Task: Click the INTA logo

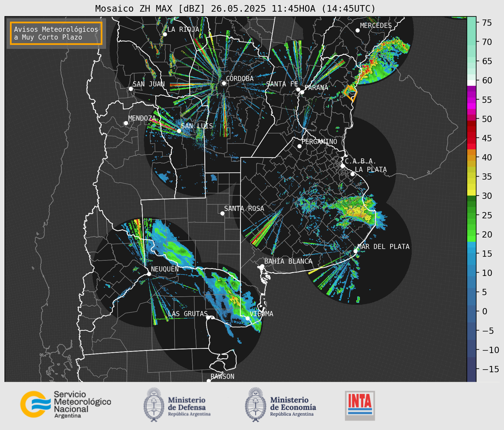Action: (x=360, y=405)
